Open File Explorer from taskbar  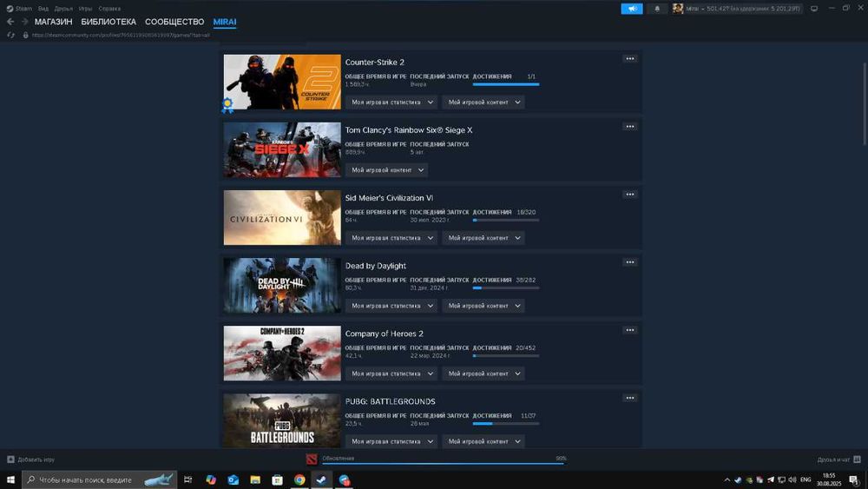click(255, 479)
